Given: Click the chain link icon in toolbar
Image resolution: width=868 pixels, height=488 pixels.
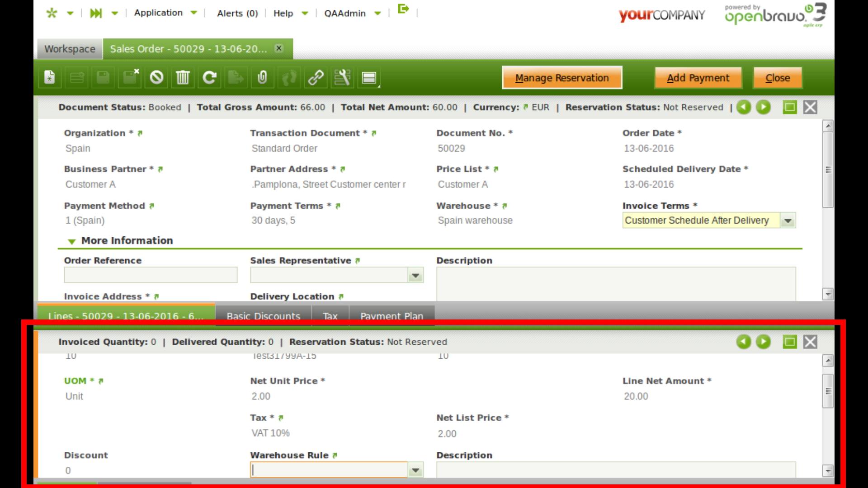Looking at the screenshot, I should coord(316,78).
